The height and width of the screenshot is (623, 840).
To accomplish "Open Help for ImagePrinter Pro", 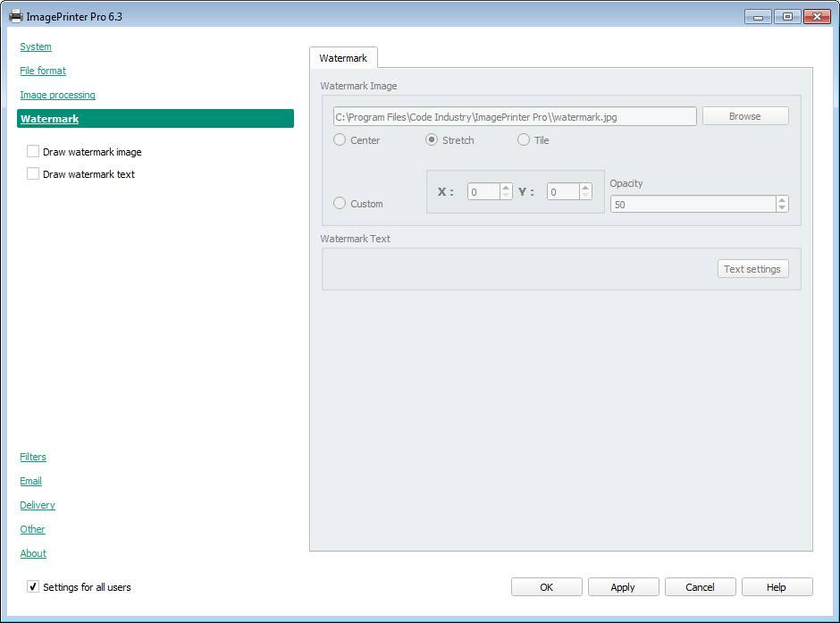I will (x=777, y=587).
